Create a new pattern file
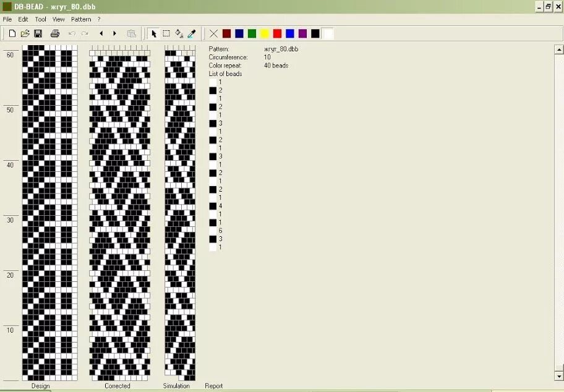 [x=12, y=34]
